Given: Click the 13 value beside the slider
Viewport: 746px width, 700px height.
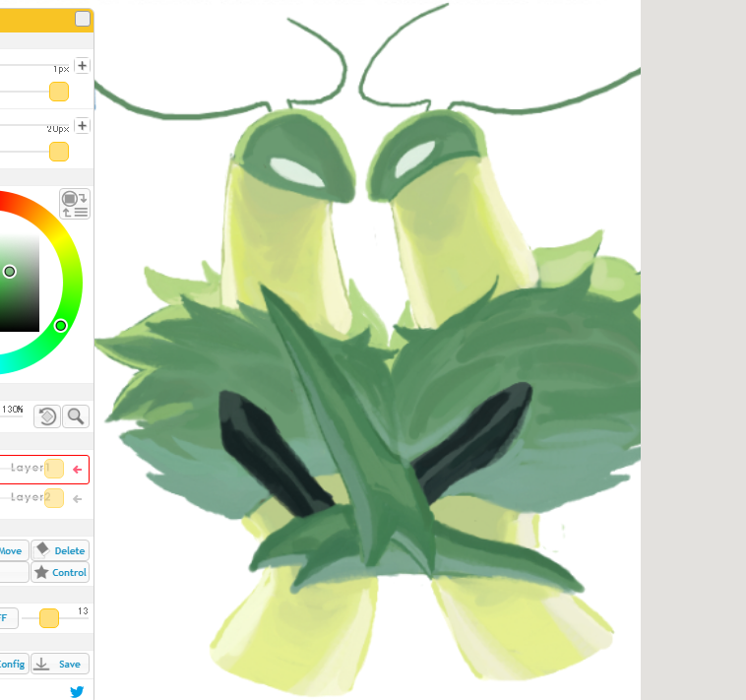Looking at the screenshot, I should (83, 611).
